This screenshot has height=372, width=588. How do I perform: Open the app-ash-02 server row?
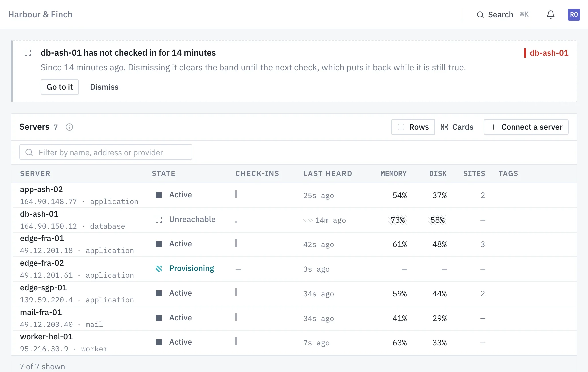point(294,195)
